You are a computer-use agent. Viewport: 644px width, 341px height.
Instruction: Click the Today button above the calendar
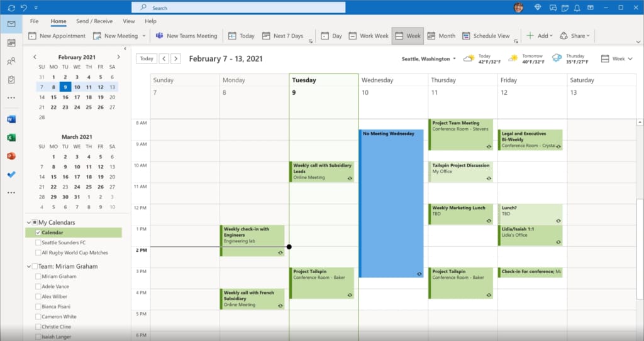coord(147,58)
